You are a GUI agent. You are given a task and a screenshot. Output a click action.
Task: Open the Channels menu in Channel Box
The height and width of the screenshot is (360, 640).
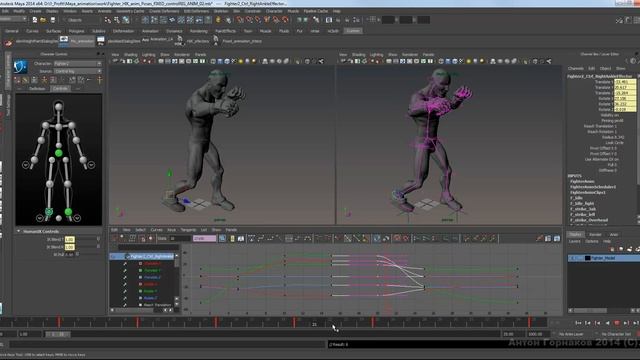point(576,69)
